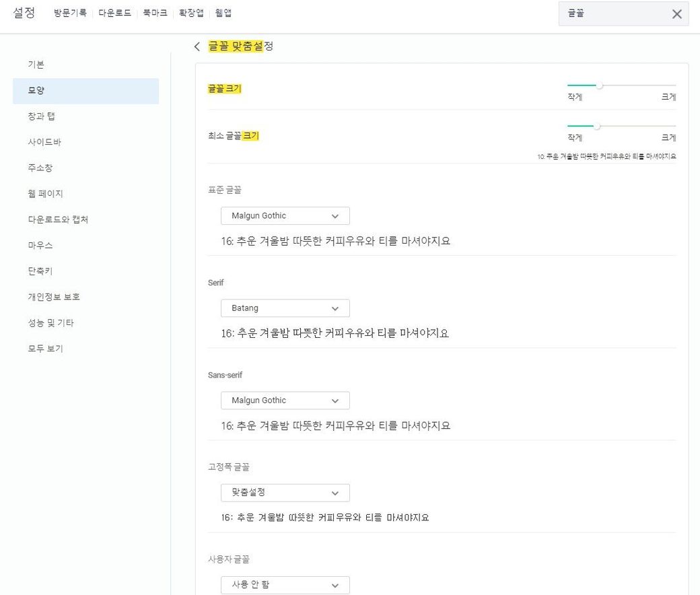Viewport: 700px width, 595px height.
Task: Show all settings with 모두 보기
Action: pyautogui.click(x=45, y=349)
